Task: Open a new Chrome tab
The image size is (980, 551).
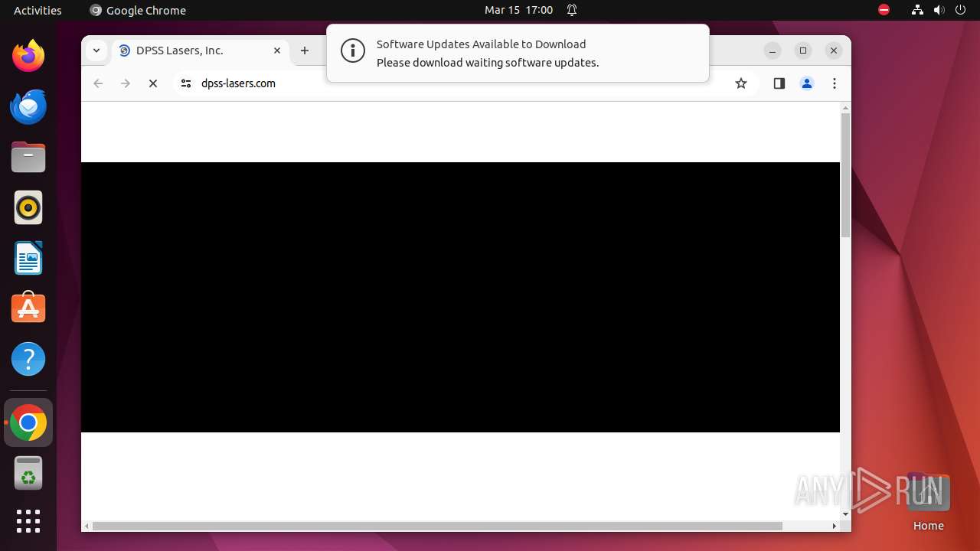Action: click(305, 51)
